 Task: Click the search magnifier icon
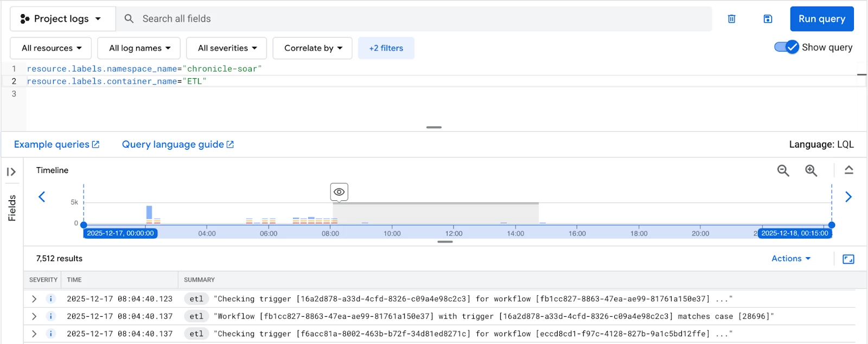[x=129, y=19]
